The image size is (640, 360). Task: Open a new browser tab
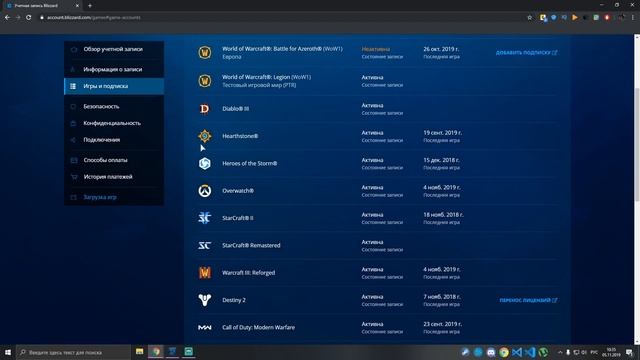pyautogui.click(x=90, y=6)
